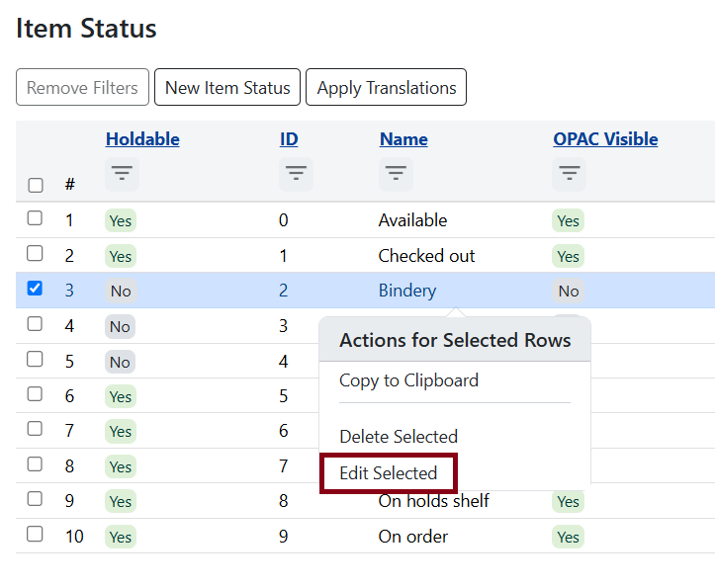Choose Delete Selected from the actions menu
The height and width of the screenshot is (588, 715).
click(398, 437)
